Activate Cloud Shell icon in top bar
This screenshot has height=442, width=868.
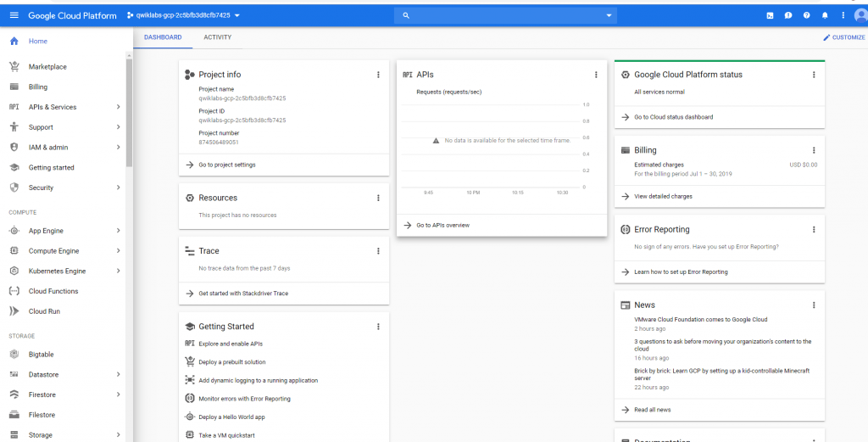pos(770,15)
